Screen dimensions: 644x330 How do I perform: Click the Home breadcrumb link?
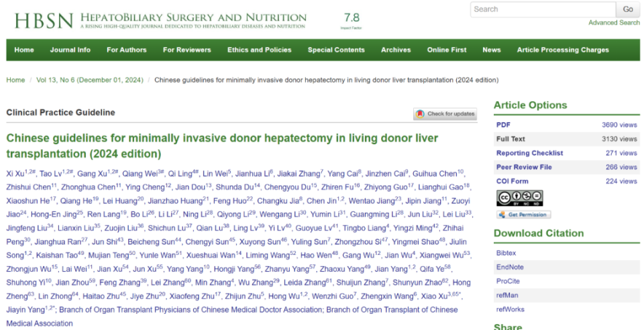[15, 80]
